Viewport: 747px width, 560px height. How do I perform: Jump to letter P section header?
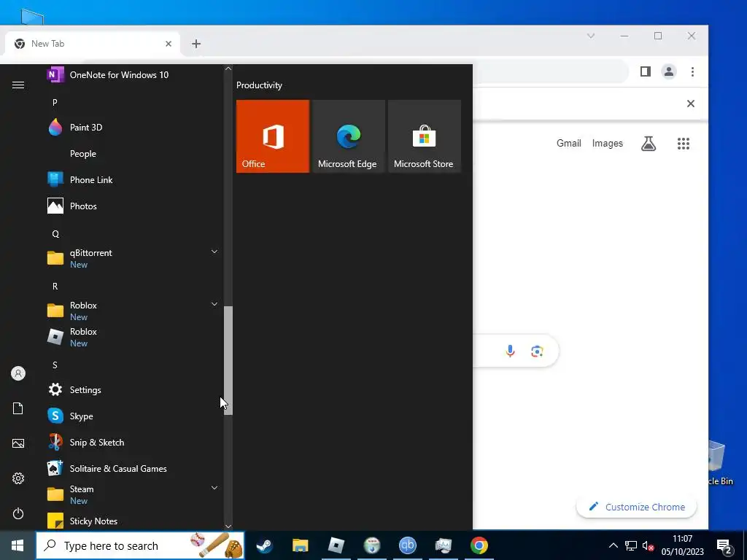coord(55,102)
